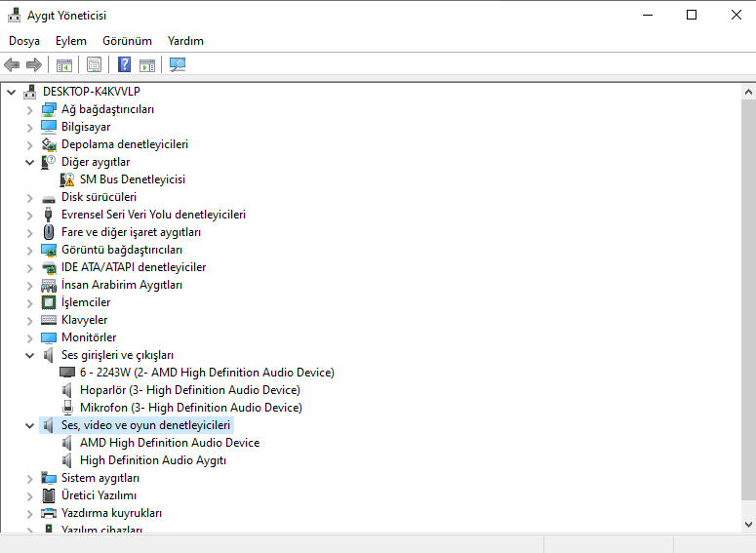The height and width of the screenshot is (553, 756).
Task: Expand the Bilgisayar category
Action: pyautogui.click(x=30, y=128)
